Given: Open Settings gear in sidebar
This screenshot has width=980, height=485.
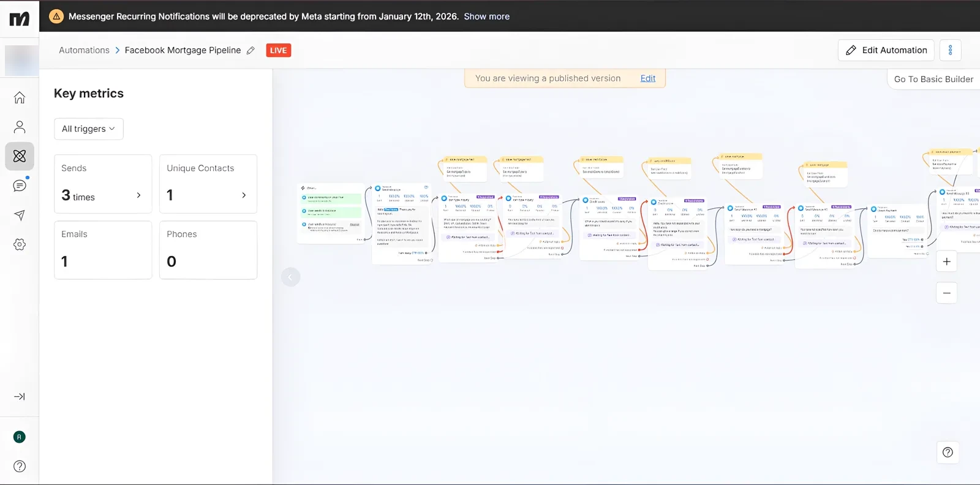Looking at the screenshot, I should [x=20, y=244].
